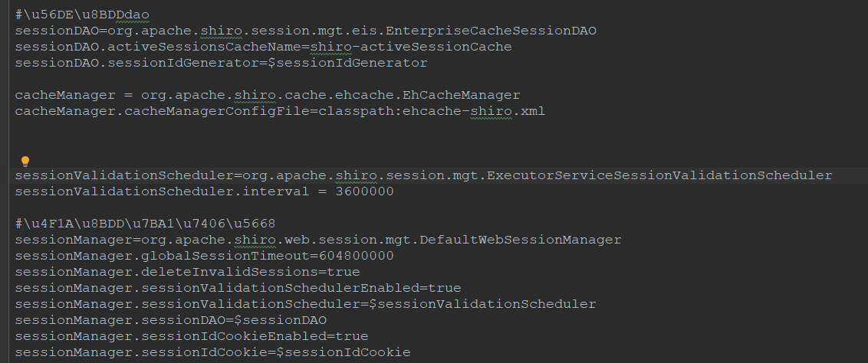Click the DefaultWebSessionManager class name
The height and width of the screenshot is (363, 868).
click(x=521, y=240)
